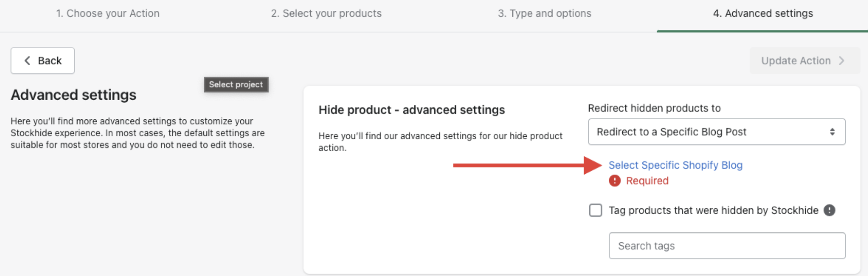The width and height of the screenshot is (868, 276).
Task: Select the Advanced settings tab
Action: point(763,13)
